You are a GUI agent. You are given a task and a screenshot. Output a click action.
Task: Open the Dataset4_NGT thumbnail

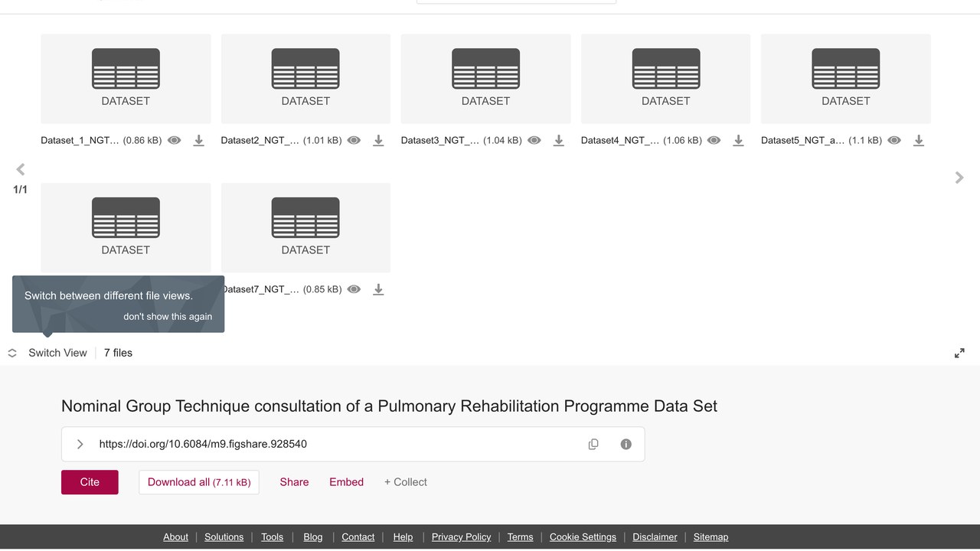665,79
